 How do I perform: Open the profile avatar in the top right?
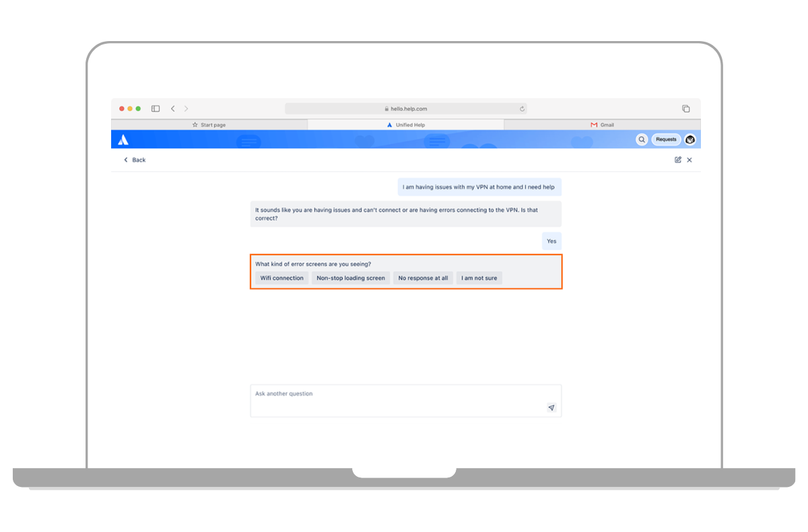coord(689,139)
